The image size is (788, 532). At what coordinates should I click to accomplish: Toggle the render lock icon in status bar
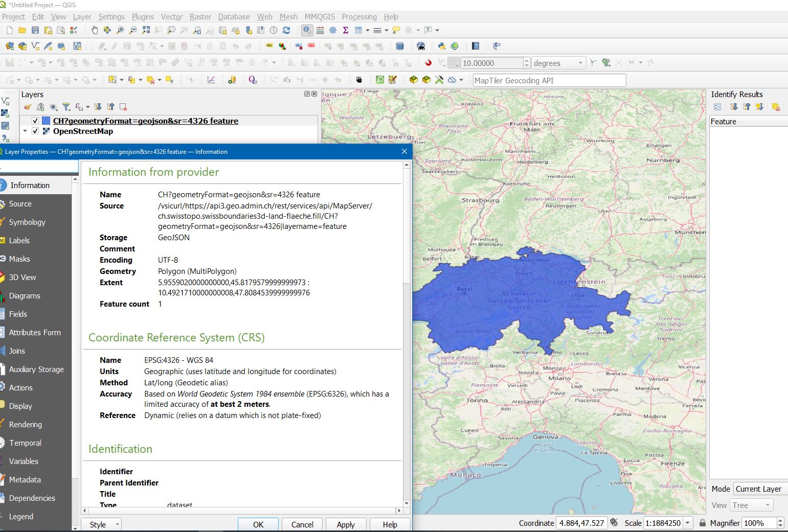coord(703,523)
